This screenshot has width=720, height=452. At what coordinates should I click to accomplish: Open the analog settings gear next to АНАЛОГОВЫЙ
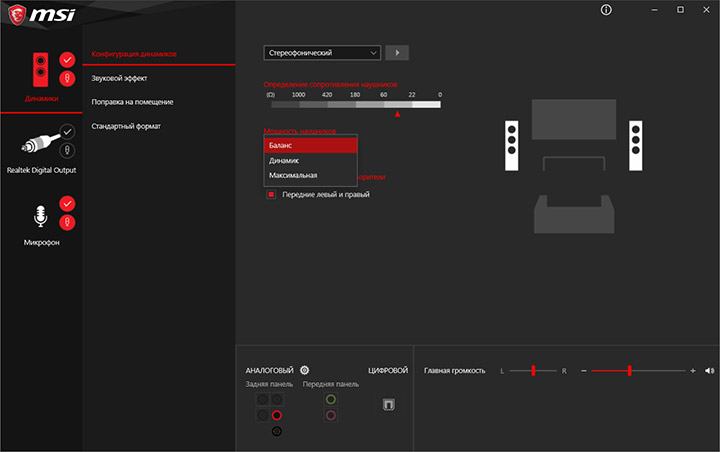pyautogui.click(x=304, y=370)
